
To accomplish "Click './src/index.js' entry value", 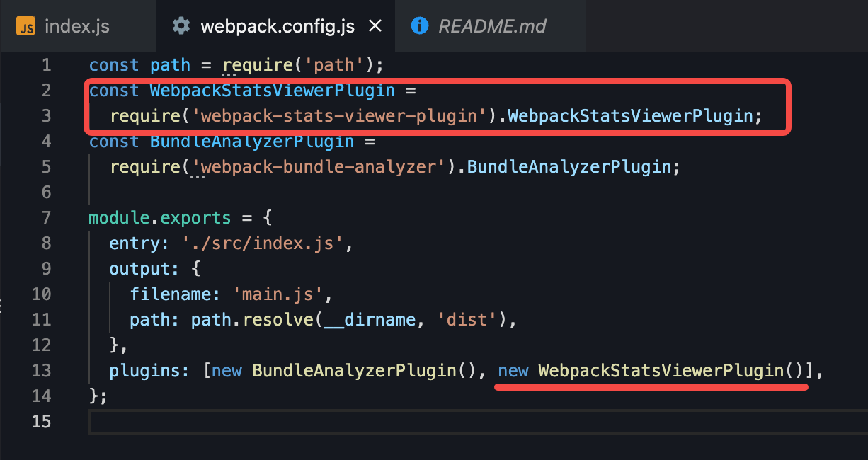I will click(263, 243).
